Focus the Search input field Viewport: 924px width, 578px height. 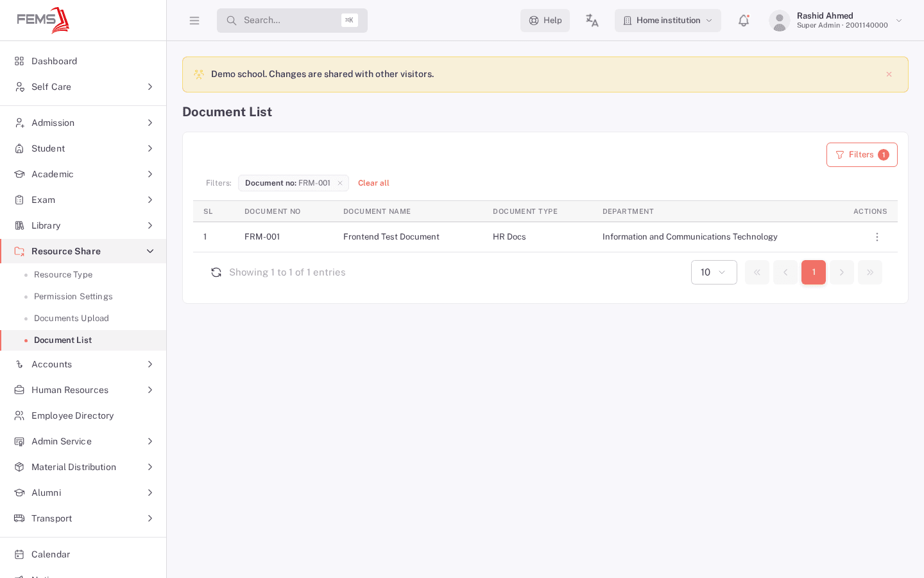click(x=292, y=21)
